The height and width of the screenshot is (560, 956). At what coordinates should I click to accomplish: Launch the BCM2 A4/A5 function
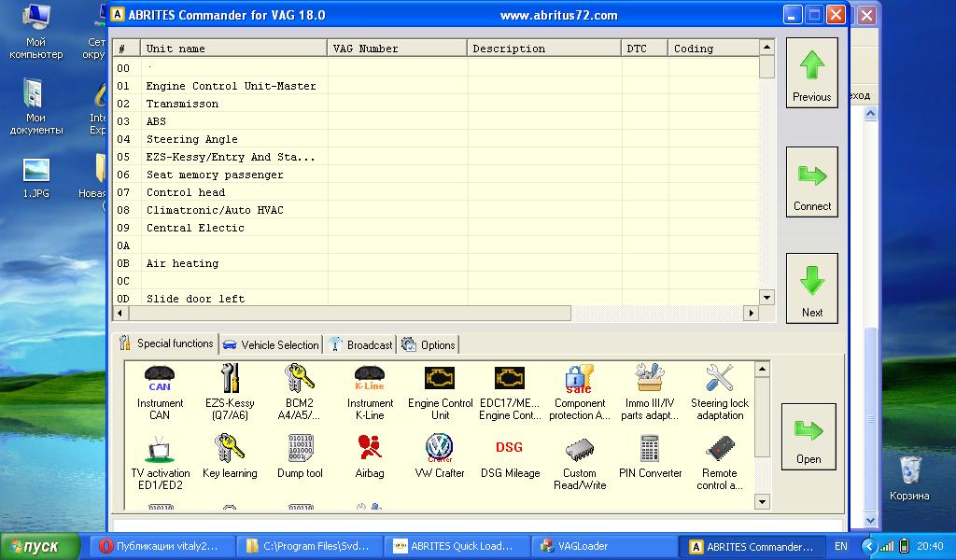click(x=300, y=393)
